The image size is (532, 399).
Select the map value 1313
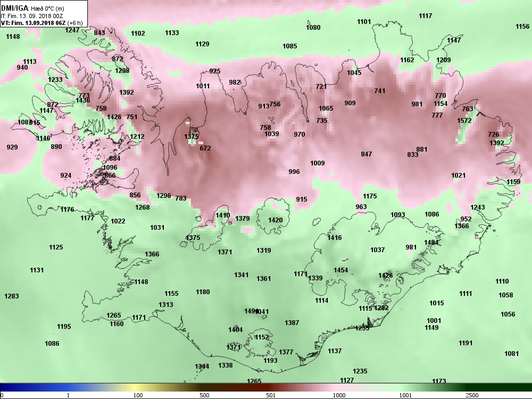click(166, 305)
